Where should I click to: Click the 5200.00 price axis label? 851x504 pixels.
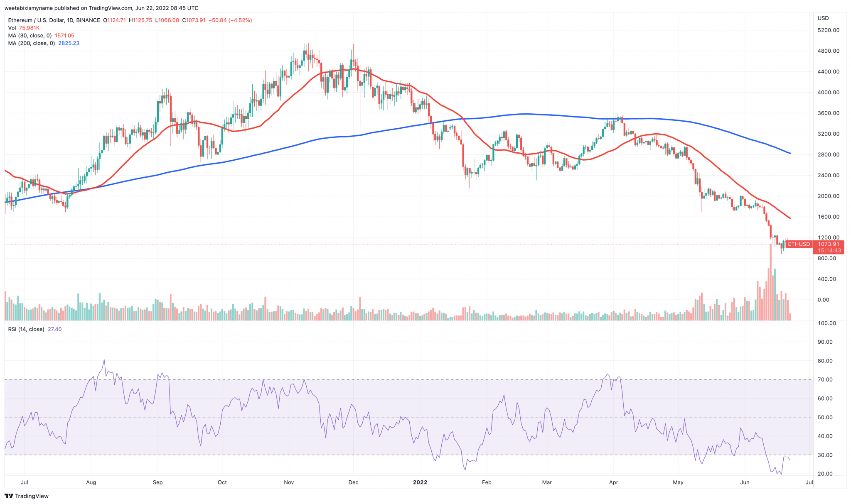click(828, 30)
